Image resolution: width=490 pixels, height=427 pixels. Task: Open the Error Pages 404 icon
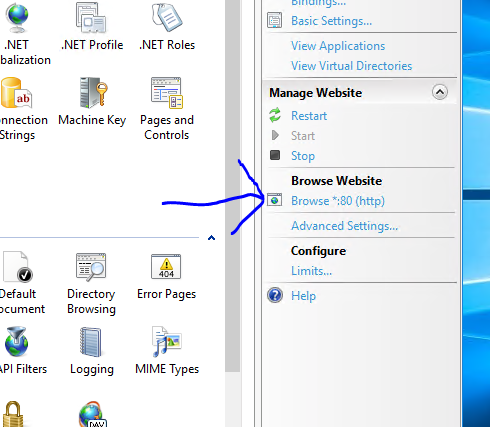(166, 266)
